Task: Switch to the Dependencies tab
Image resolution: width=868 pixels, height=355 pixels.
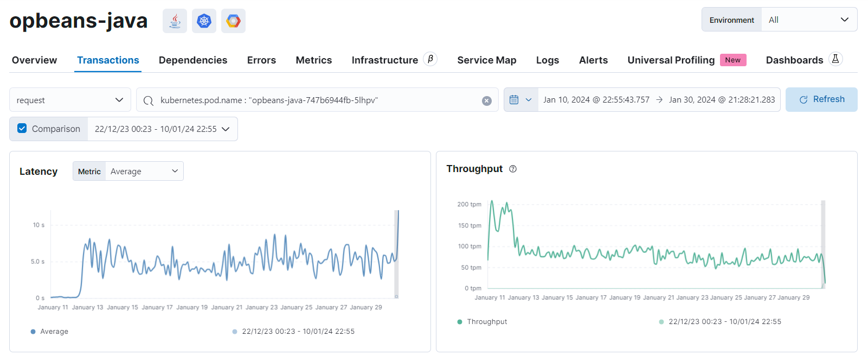Action: [x=193, y=60]
